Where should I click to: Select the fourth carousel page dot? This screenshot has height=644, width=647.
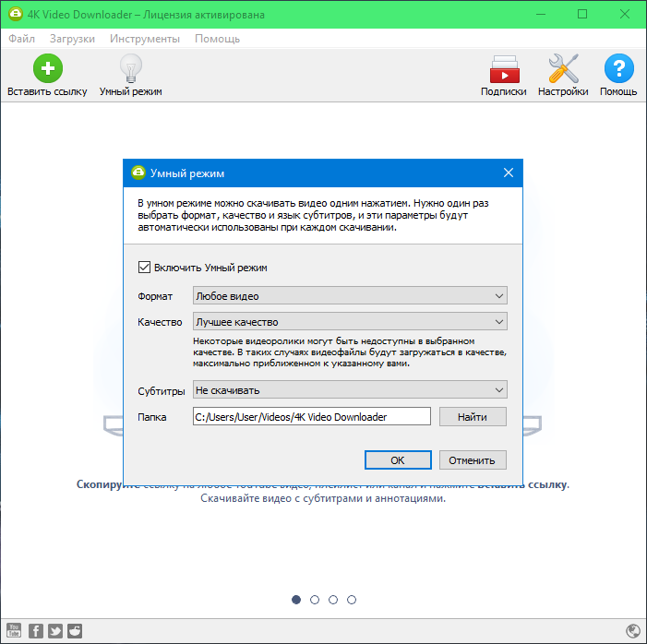tap(351, 600)
